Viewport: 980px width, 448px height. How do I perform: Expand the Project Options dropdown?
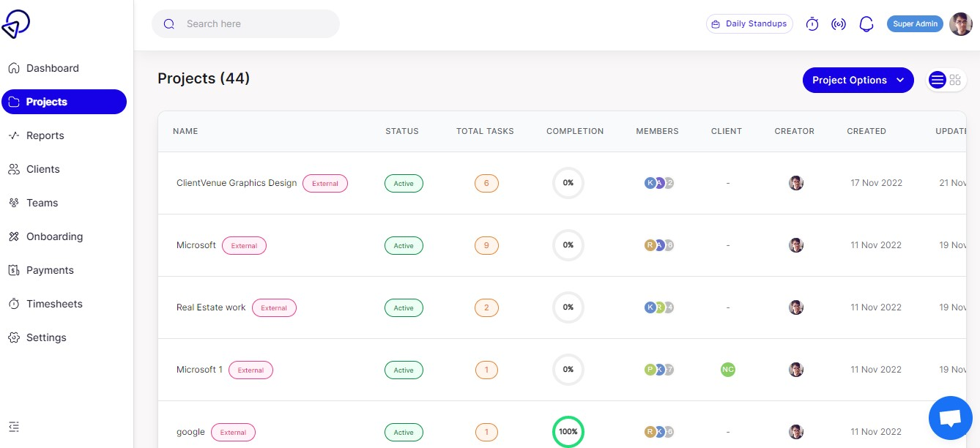click(858, 80)
